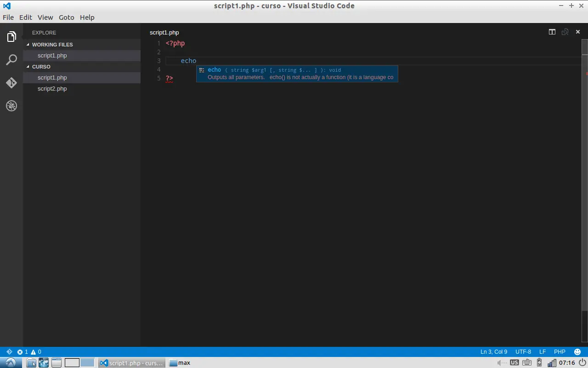
Task: Launch the web browser globe icon on taskbar
Action: 44,362
